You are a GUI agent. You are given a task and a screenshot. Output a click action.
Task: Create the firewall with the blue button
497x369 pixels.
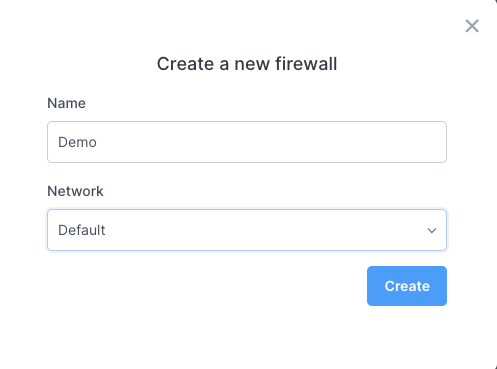[x=407, y=286]
